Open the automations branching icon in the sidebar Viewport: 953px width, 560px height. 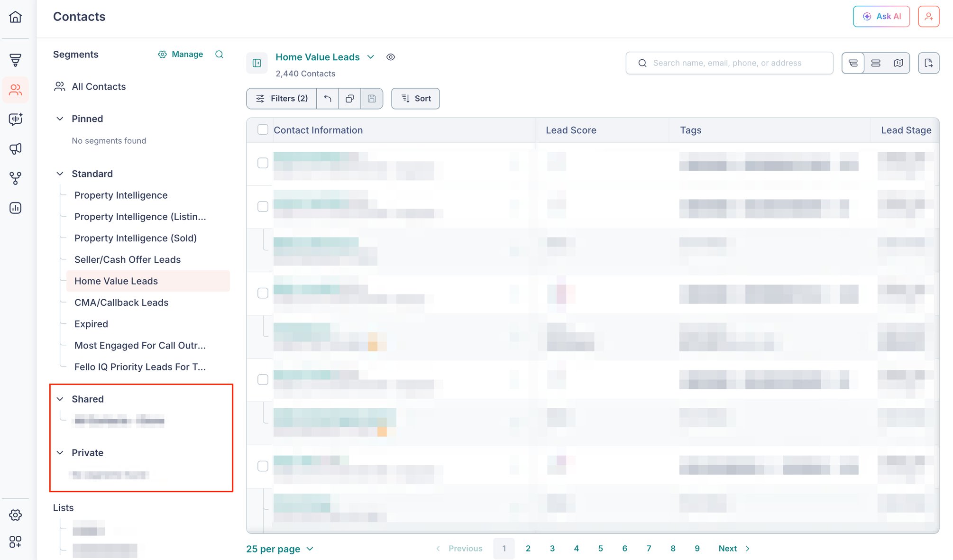15,178
